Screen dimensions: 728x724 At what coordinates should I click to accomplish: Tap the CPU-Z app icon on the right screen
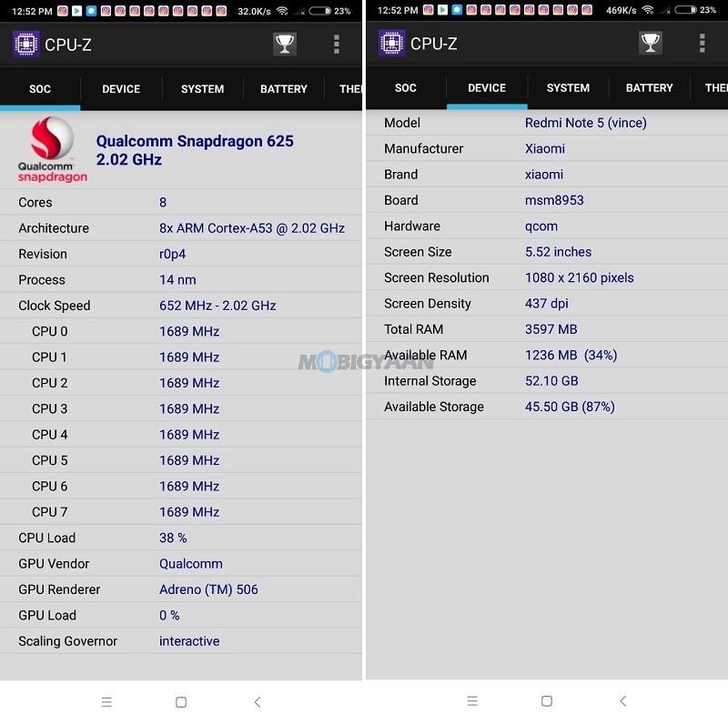pyautogui.click(x=391, y=43)
